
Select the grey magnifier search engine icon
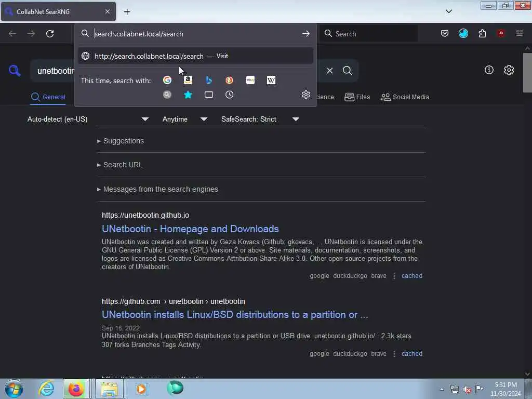pos(167,95)
